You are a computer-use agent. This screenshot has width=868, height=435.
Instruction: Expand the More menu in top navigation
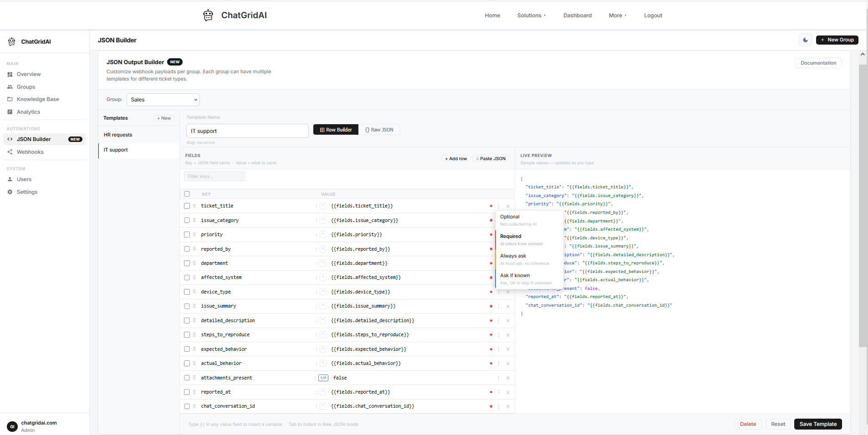pos(618,15)
